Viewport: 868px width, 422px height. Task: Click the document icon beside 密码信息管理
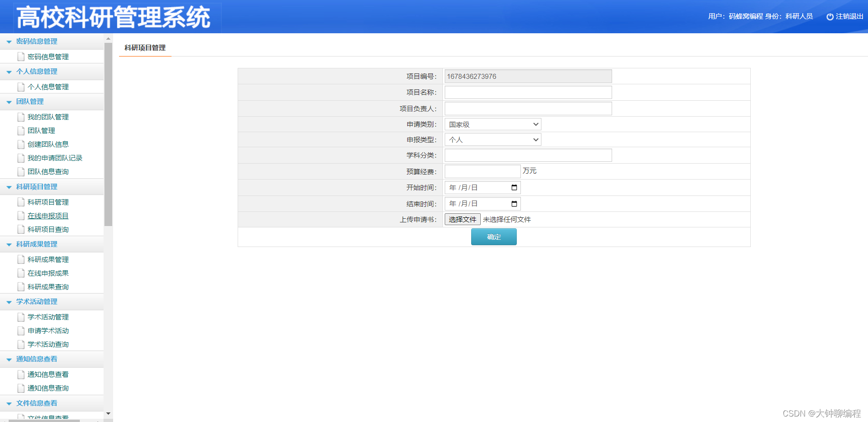(x=21, y=57)
